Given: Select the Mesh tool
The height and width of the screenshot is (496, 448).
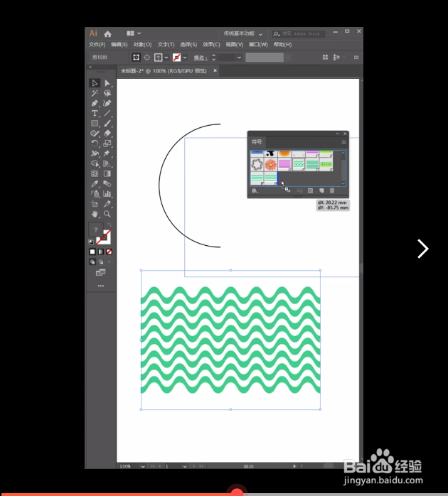Looking at the screenshot, I should tap(95, 173).
